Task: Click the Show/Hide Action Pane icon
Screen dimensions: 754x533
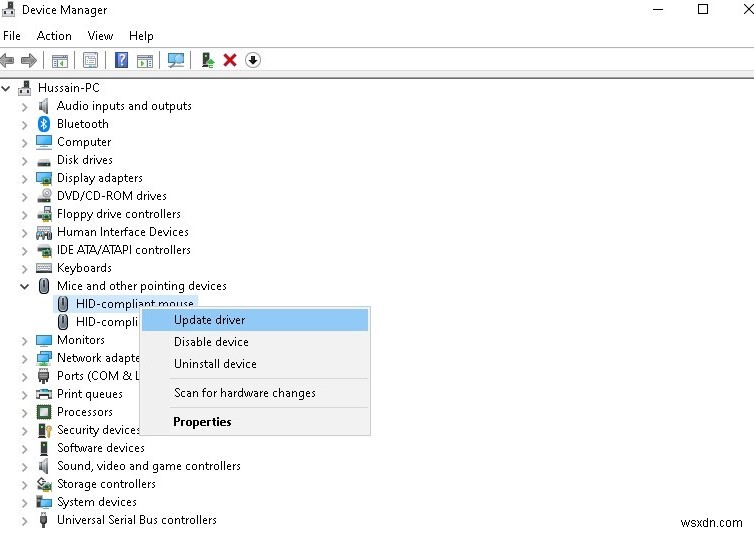Action: (145, 61)
